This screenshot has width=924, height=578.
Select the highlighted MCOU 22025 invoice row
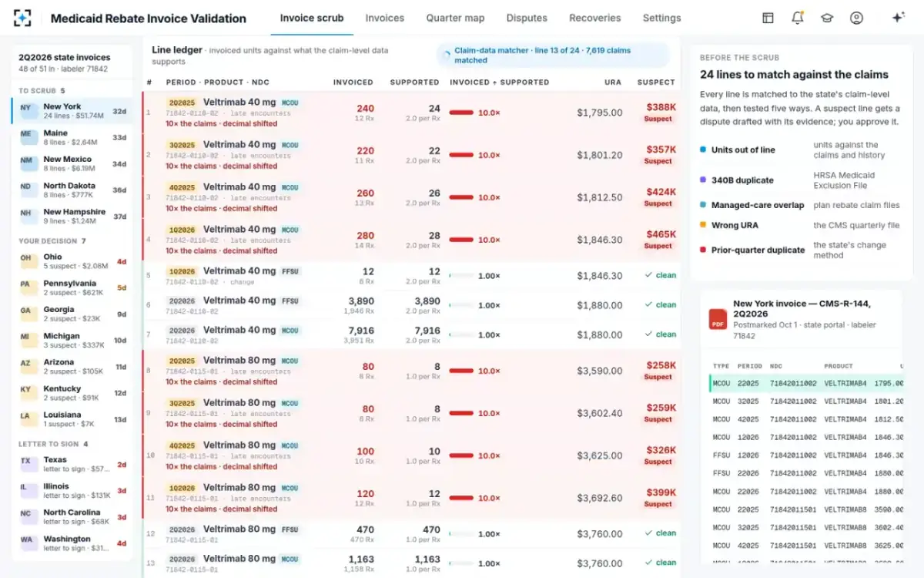(805, 383)
